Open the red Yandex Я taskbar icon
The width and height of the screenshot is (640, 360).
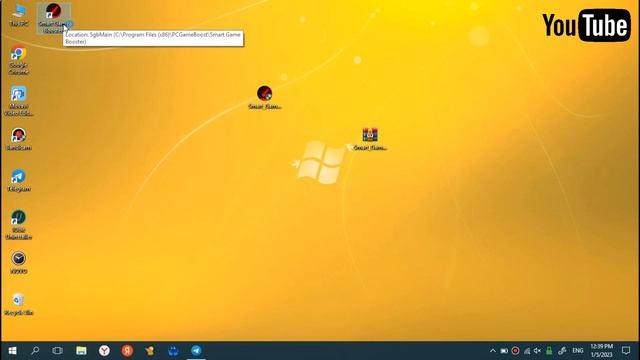[127, 351]
